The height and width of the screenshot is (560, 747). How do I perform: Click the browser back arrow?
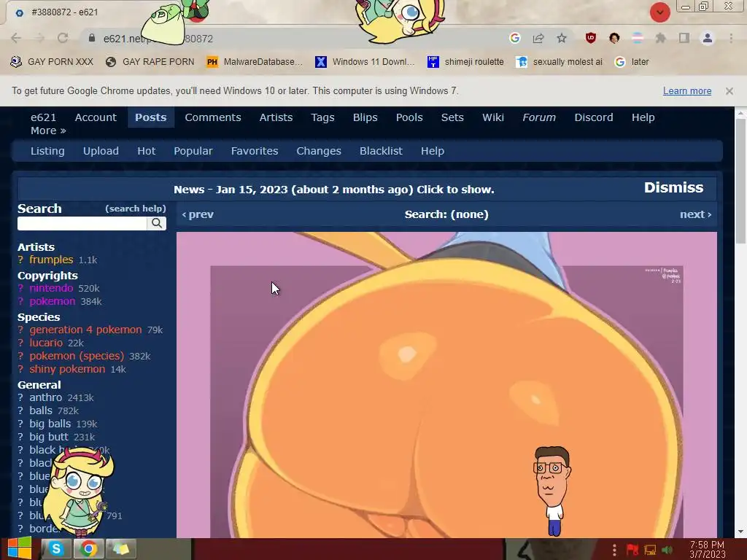click(x=16, y=38)
